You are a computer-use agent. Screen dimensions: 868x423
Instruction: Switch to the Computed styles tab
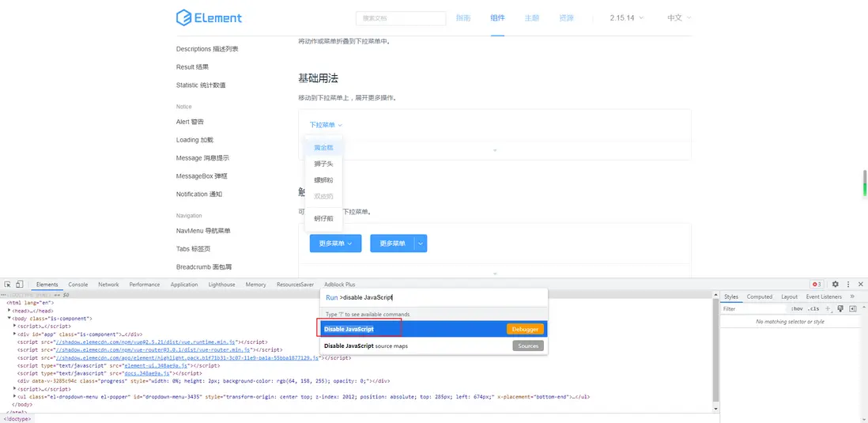760,296
